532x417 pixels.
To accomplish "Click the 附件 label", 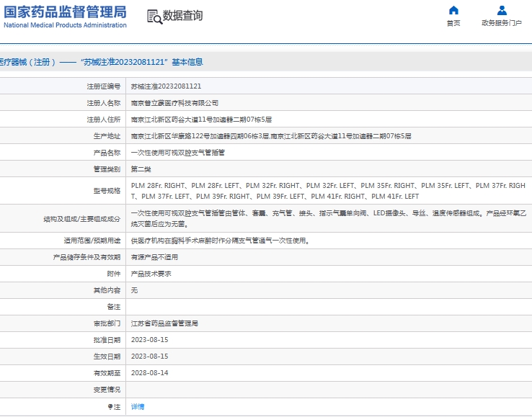I will (114, 274).
